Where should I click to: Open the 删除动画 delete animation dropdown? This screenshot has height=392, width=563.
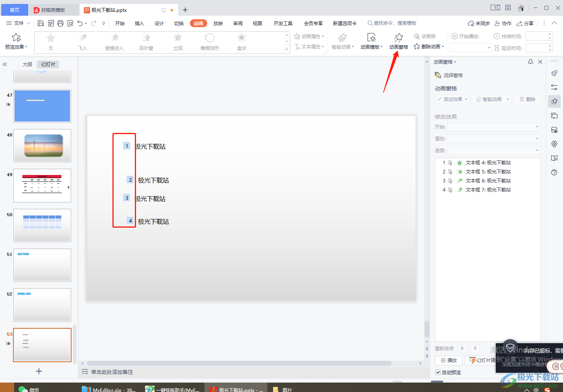[429, 46]
